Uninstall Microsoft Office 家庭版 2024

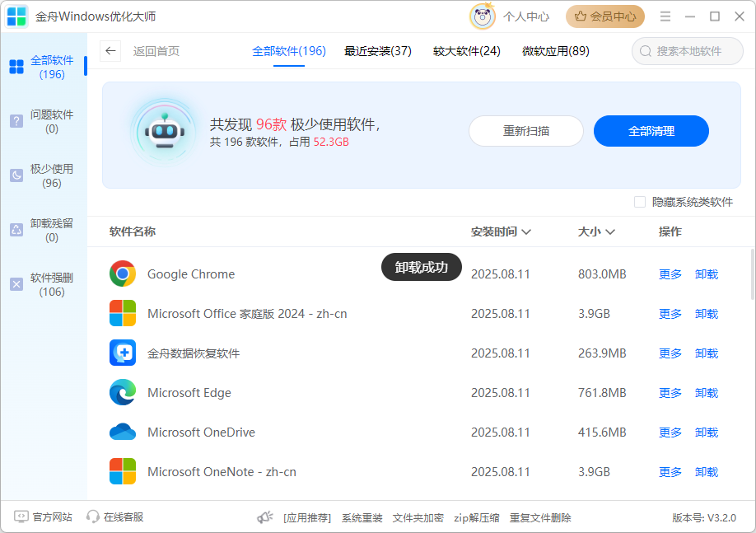[707, 314]
